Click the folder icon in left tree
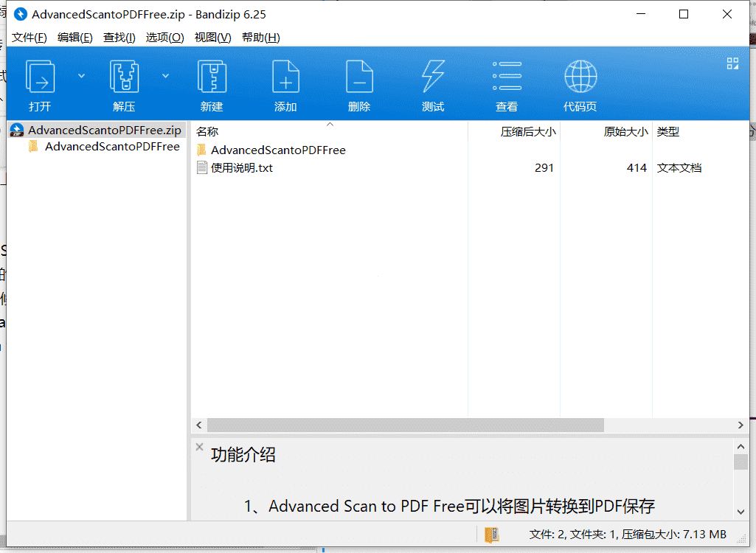The height and width of the screenshot is (553, 756). tap(33, 147)
